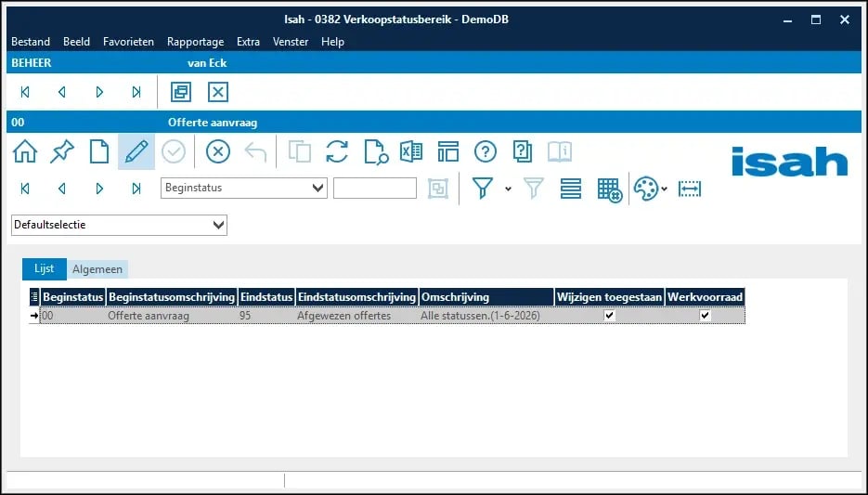Click the Werkvoorraad column header

coord(705,297)
